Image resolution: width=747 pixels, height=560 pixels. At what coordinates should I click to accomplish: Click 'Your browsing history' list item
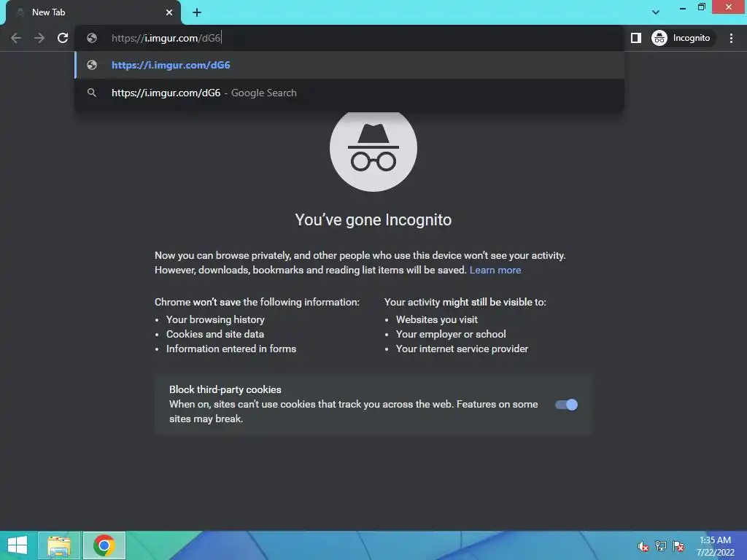coord(215,319)
